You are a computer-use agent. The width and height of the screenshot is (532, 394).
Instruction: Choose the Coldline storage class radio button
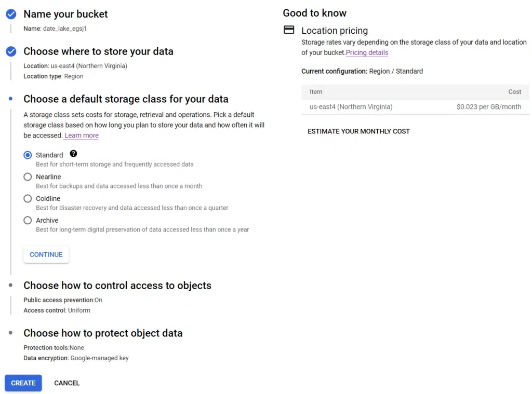(x=28, y=198)
